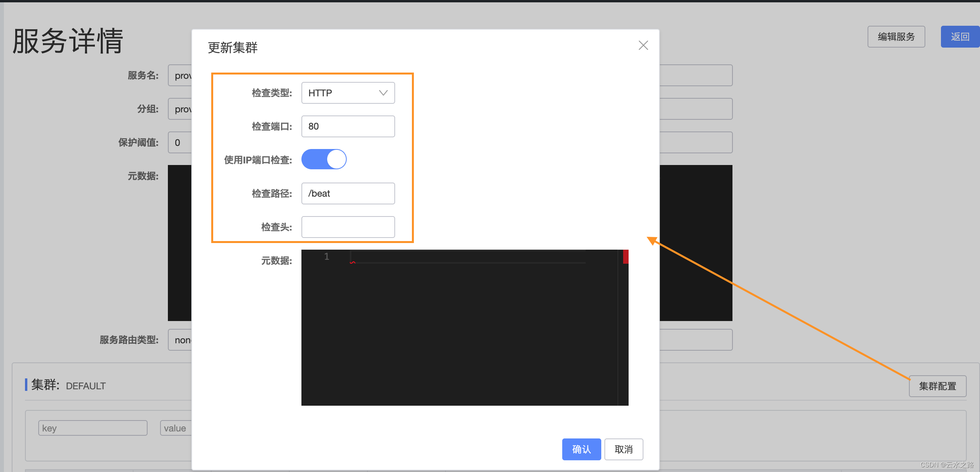Click the 保护阈值 field showing 0
The width and height of the screenshot is (980, 472).
[180, 143]
